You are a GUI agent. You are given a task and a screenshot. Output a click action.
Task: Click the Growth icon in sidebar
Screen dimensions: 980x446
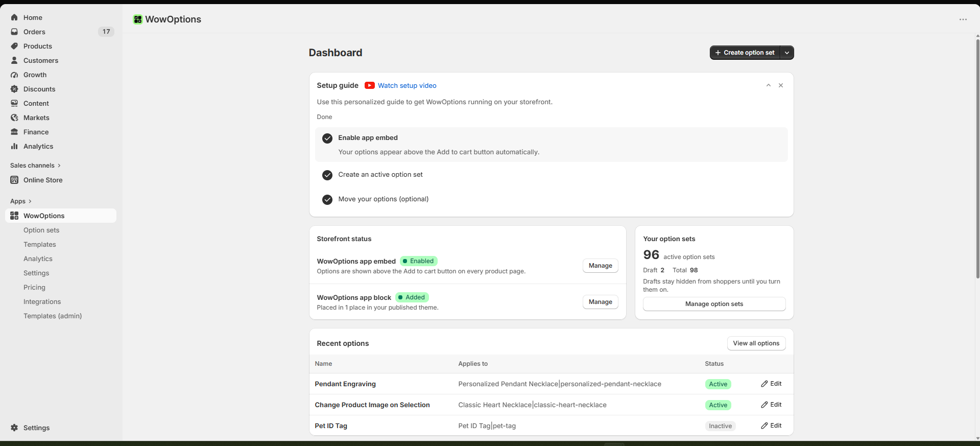[x=14, y=75]
